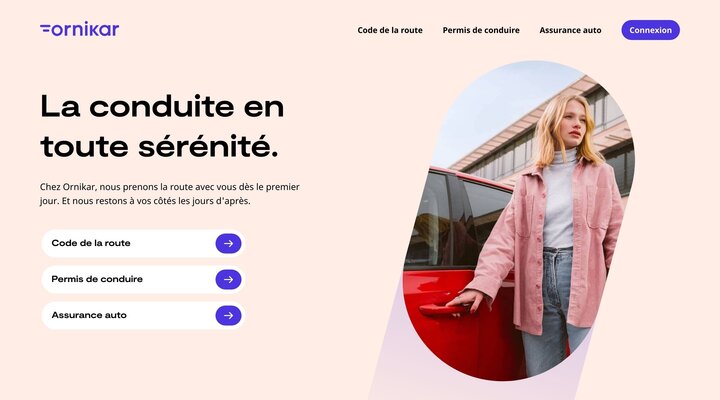Viewport: 720px width, 400px height.
Task: Select the Permis de conduire card label
Action: coord(97,279)
